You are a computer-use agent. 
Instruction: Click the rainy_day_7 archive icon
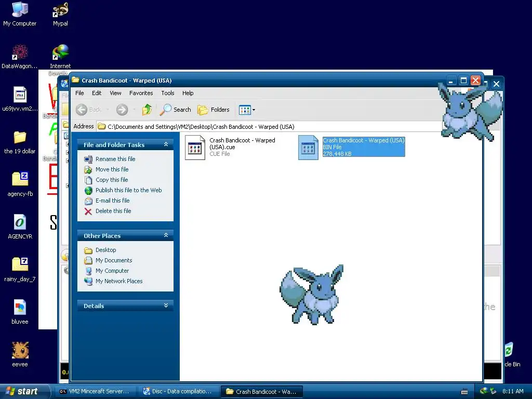click(20, 264)
